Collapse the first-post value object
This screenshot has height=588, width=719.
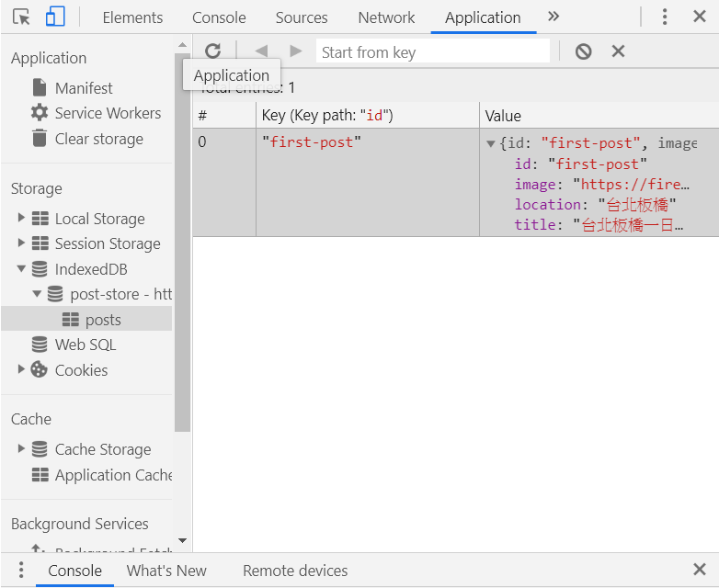[x=491, y=143]
